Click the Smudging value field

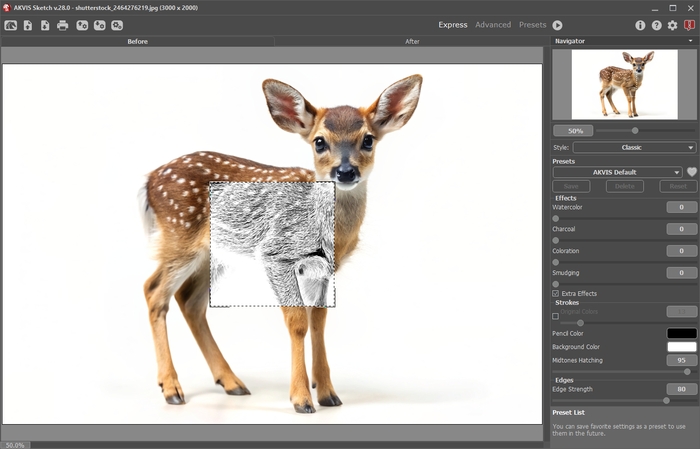click(681, 273)
